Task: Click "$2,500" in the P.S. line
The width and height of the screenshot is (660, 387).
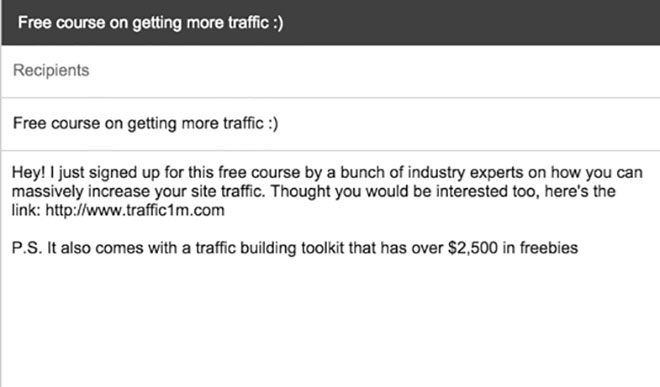Action: pos(473,248)
